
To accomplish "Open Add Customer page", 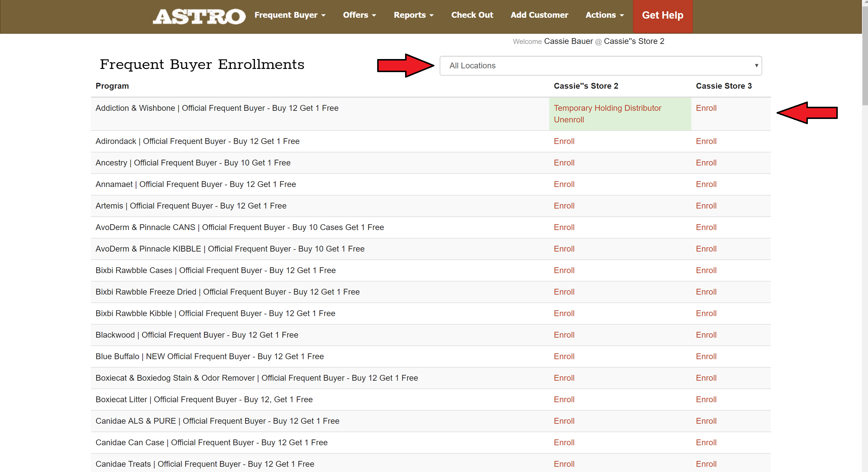I will (x=539, y=15).
